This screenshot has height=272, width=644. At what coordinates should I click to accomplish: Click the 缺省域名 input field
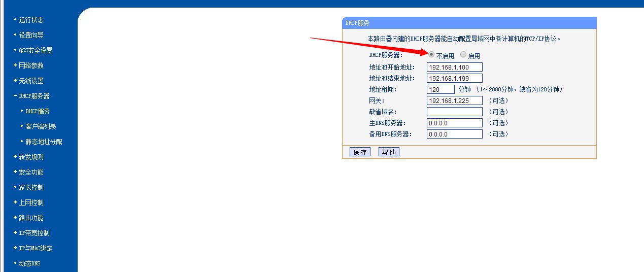click(x=455, y=112)
